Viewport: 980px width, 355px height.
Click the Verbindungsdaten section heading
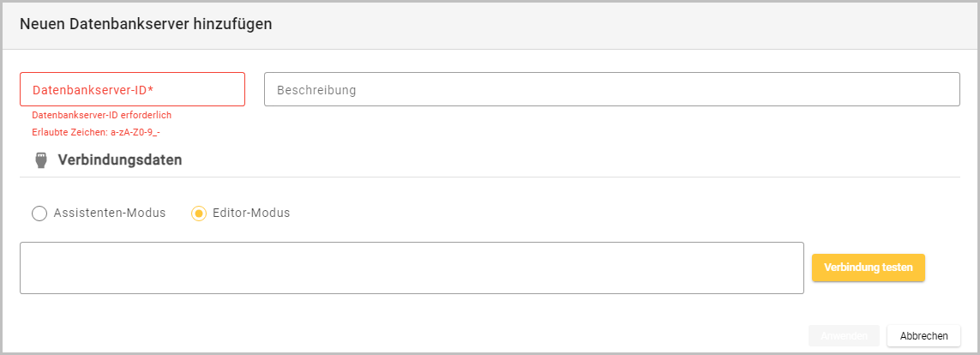pyautogui.click(x=119, y=159)
